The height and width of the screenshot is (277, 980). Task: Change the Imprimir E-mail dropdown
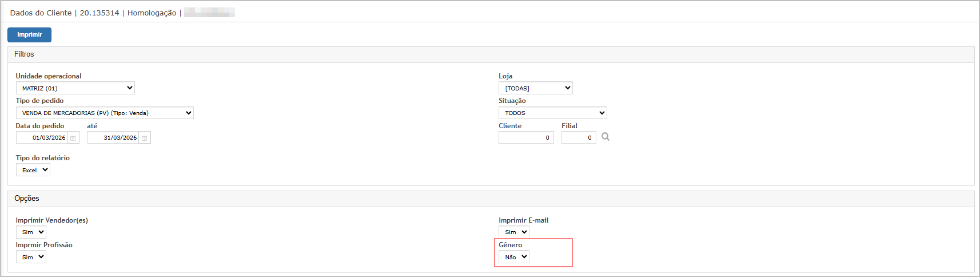513,232
